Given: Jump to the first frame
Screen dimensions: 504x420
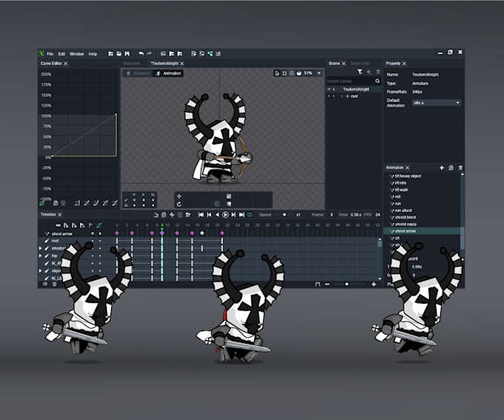Looking at the screenshot, I should click(201, 215).
